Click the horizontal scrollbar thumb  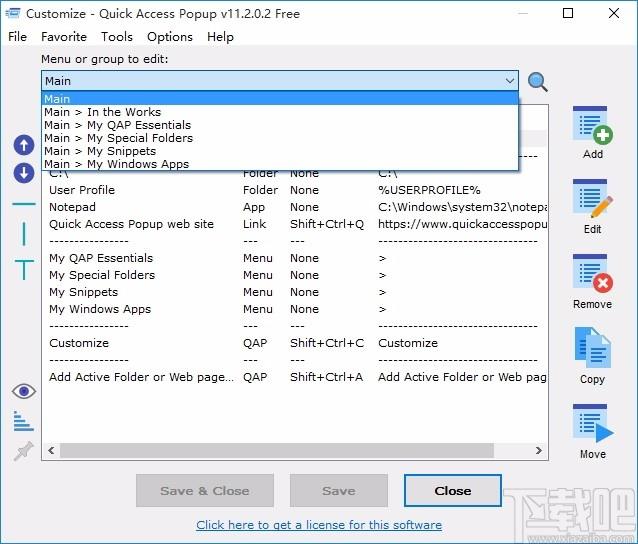tap(277, 450)
